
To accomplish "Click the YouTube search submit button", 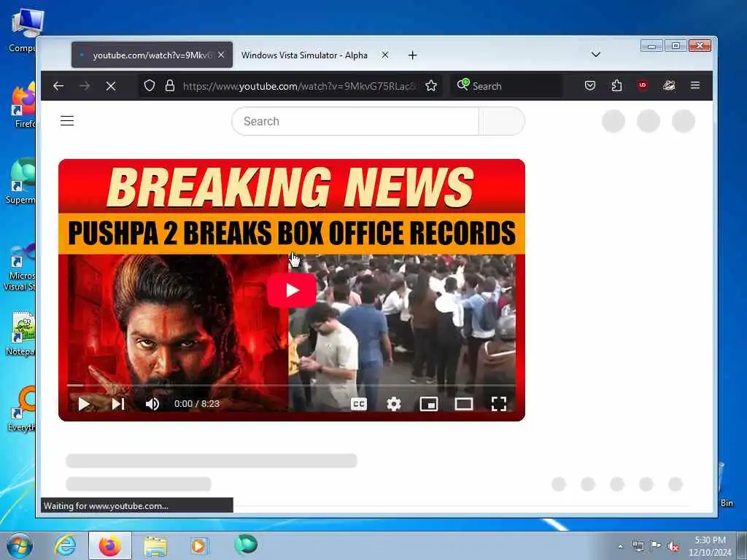I will coord(502,121).
